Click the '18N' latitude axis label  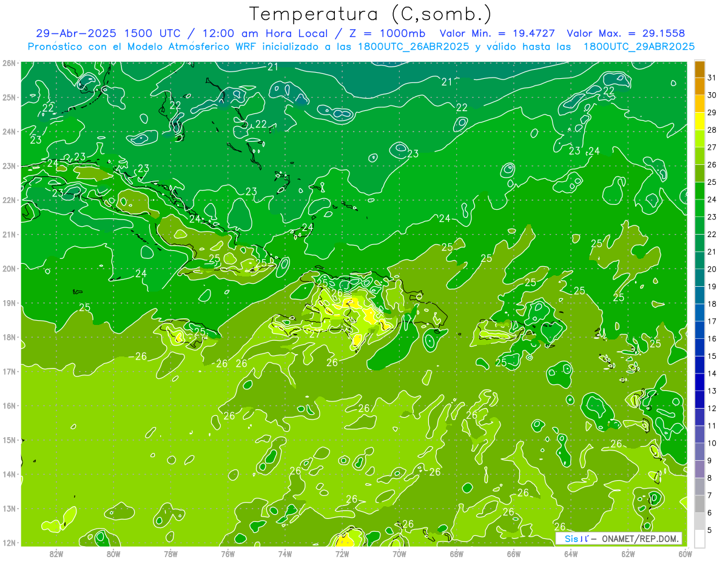pos(9,337)
